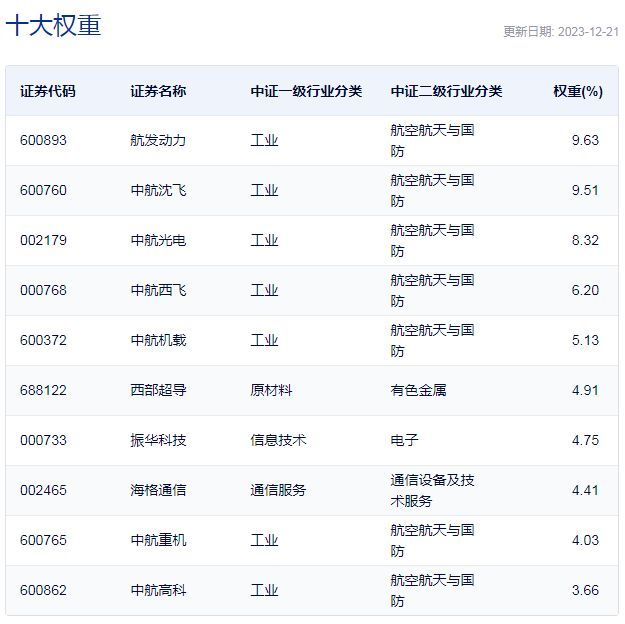Select stock name 中航重机
625x624 pixels.
click(158, 541)
